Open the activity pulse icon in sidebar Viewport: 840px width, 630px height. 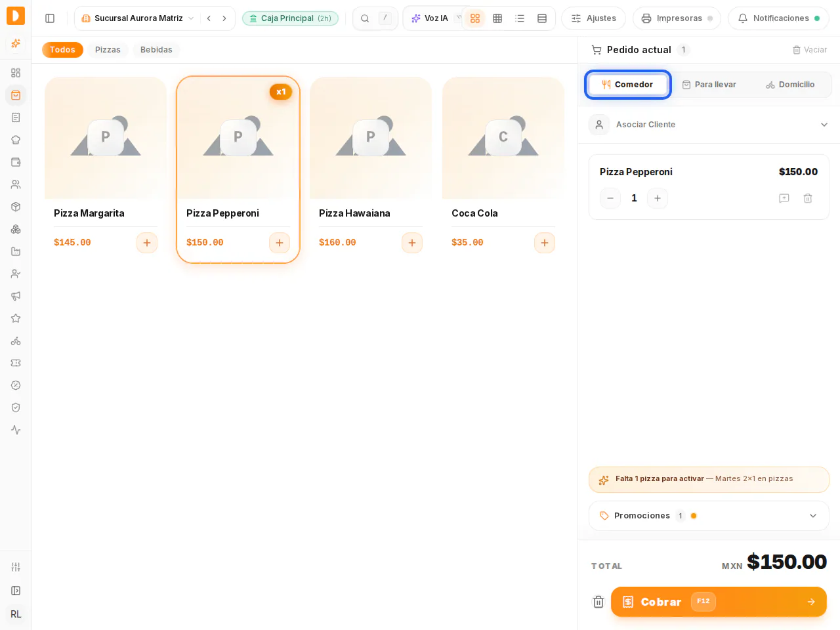pyautogui.click(x=16, y=430)
